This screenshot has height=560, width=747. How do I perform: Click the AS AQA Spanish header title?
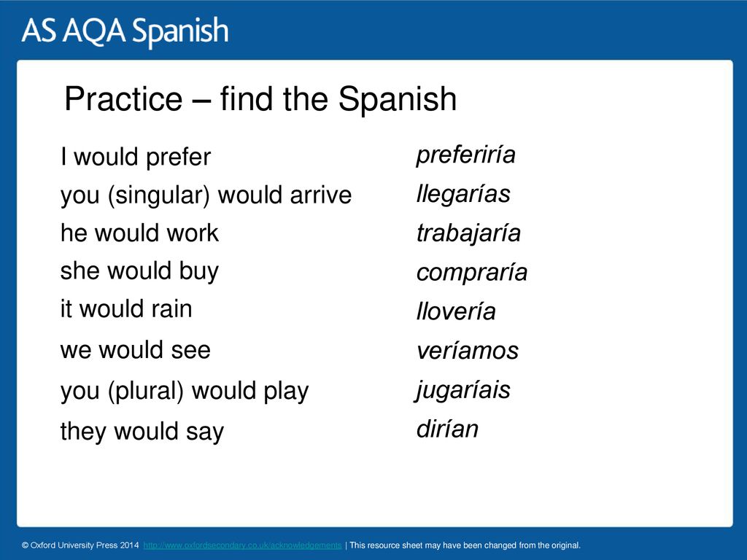[125, 31]
